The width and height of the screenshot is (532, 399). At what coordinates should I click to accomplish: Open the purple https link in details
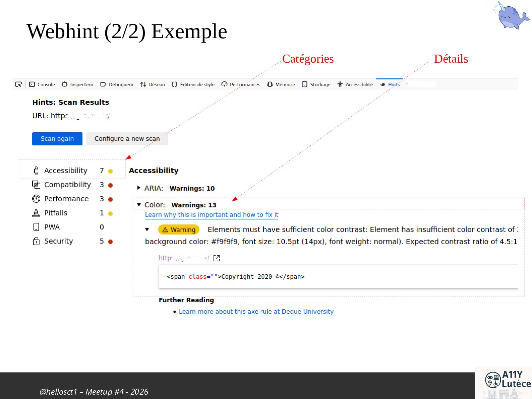click(x=184, y=258)
